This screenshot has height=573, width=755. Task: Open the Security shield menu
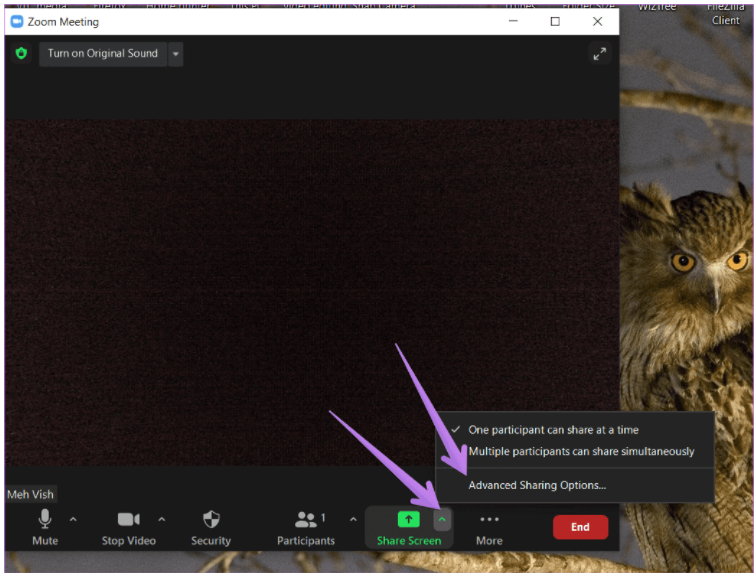point(211,527)
